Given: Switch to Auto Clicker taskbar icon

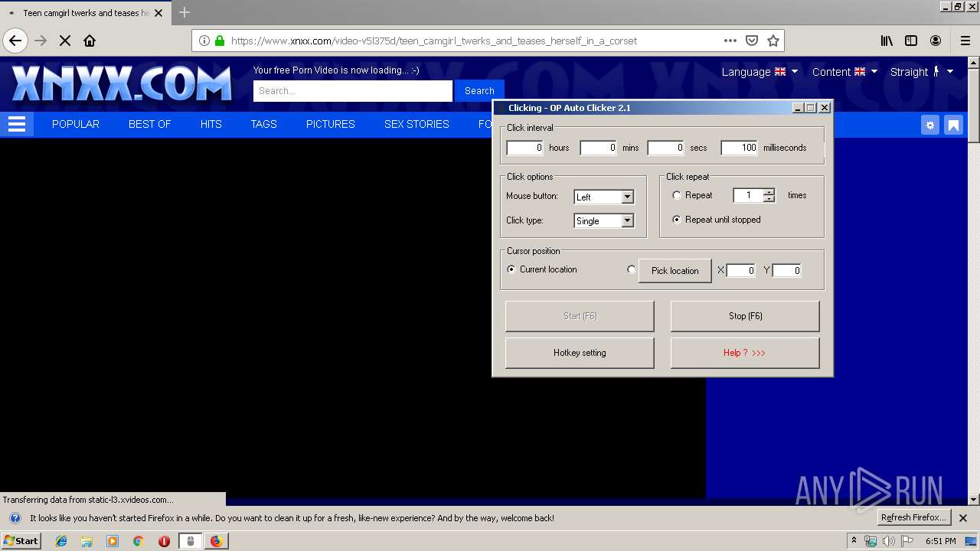Looking at the screenshot, I should coord(191,541).
